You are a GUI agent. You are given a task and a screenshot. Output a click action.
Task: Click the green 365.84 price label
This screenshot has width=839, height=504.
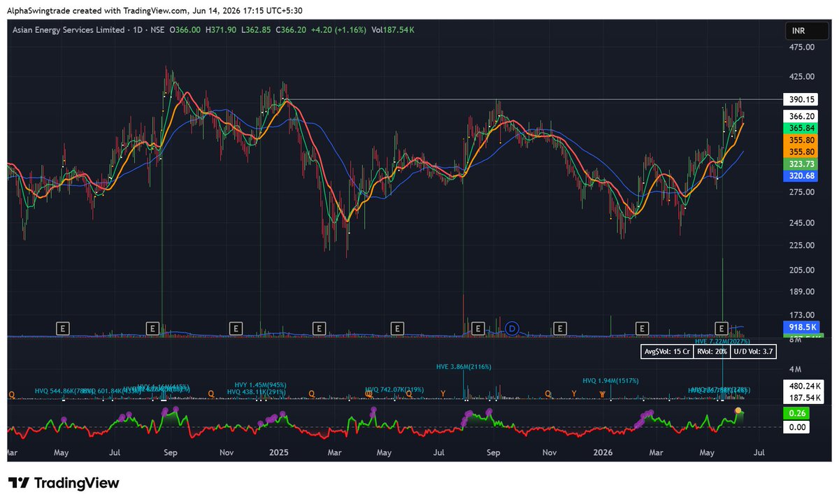coord(801,129)
